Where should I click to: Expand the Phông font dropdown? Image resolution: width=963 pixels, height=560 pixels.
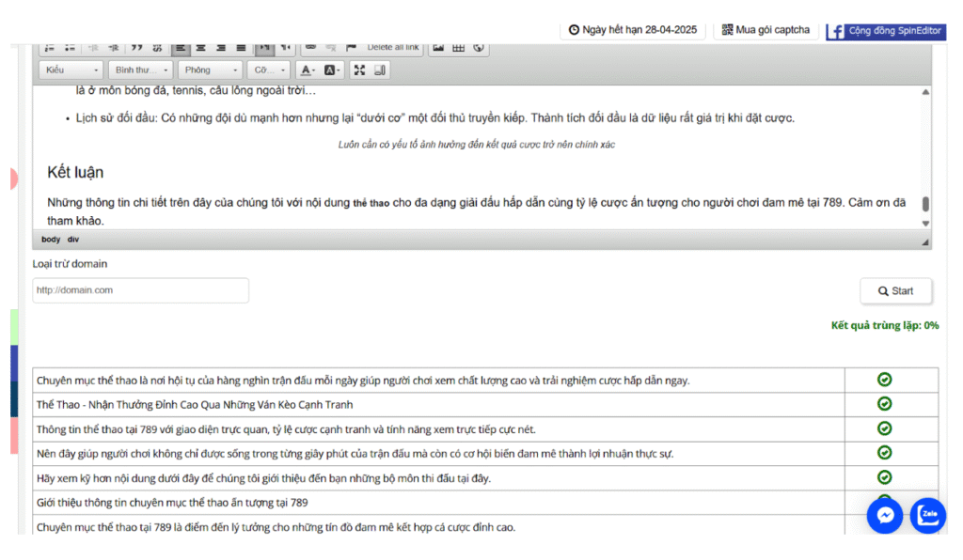(x=211, y=70)
